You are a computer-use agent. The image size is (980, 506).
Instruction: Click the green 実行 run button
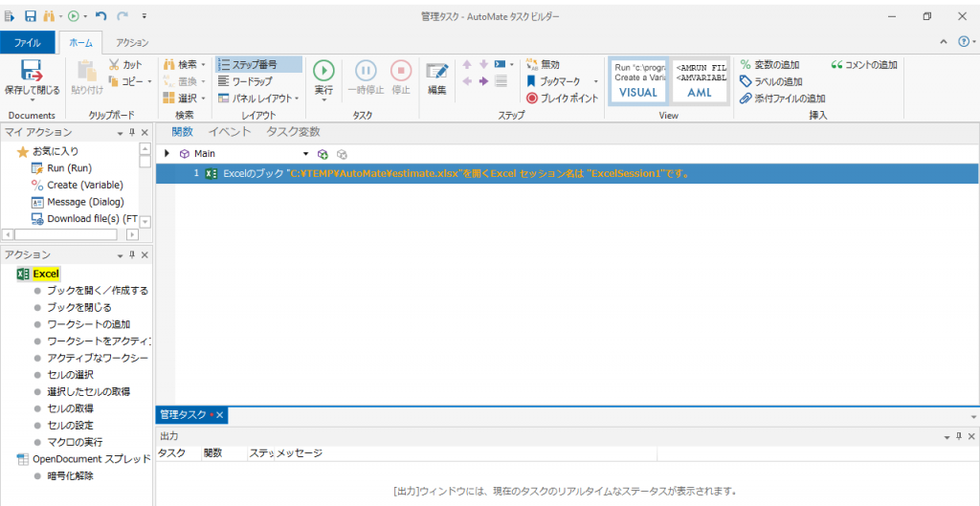pyautogui.click(x=323, y=77)
